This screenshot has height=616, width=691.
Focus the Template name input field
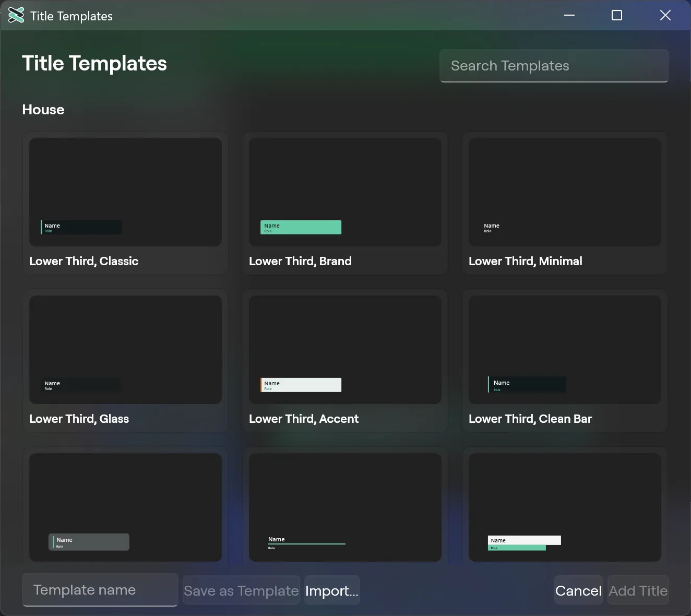pos(100,590)
